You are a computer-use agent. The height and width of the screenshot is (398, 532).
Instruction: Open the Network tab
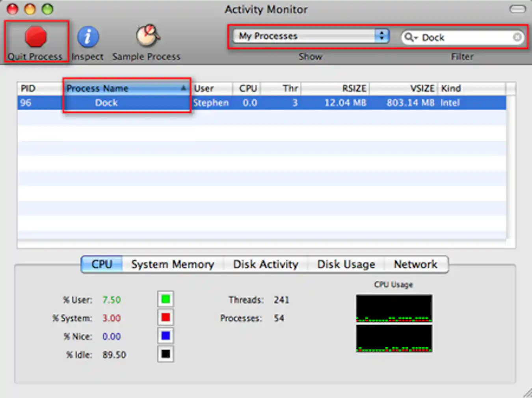coord(416,264)
